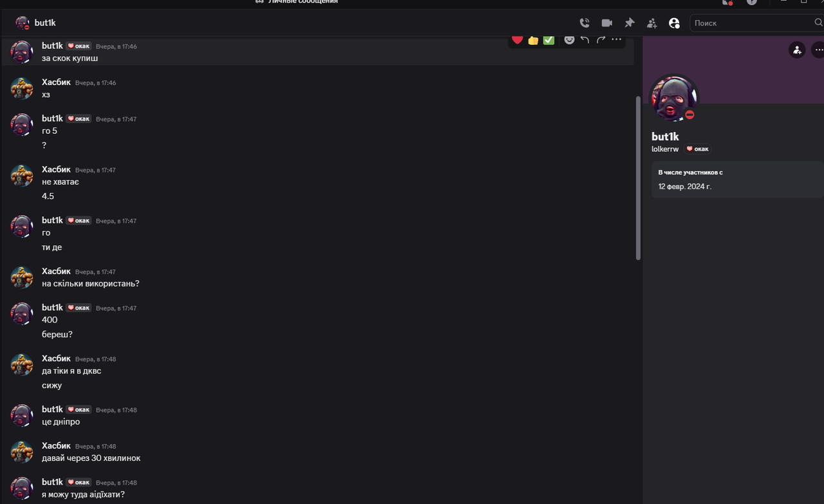Viewport: 824px width, 504px height.
Task: Click the Поиск search field
Action: pyautogui.click(x=753, y=23)
